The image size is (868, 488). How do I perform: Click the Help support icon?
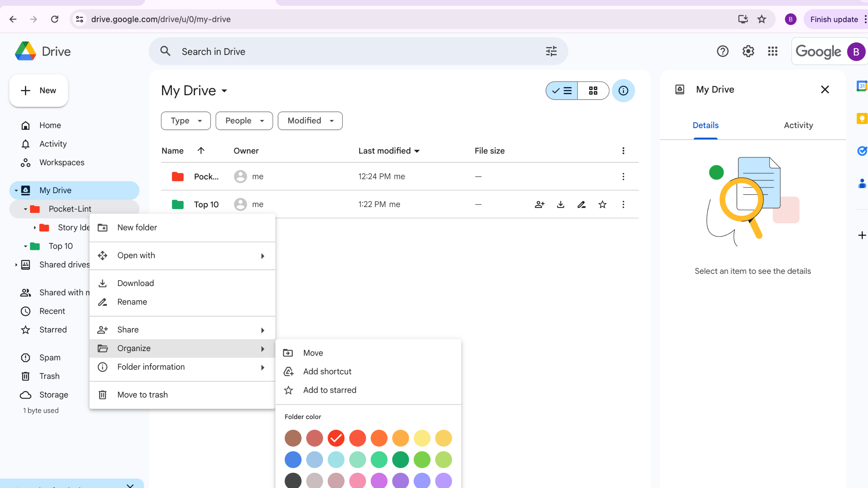(723, 51)
